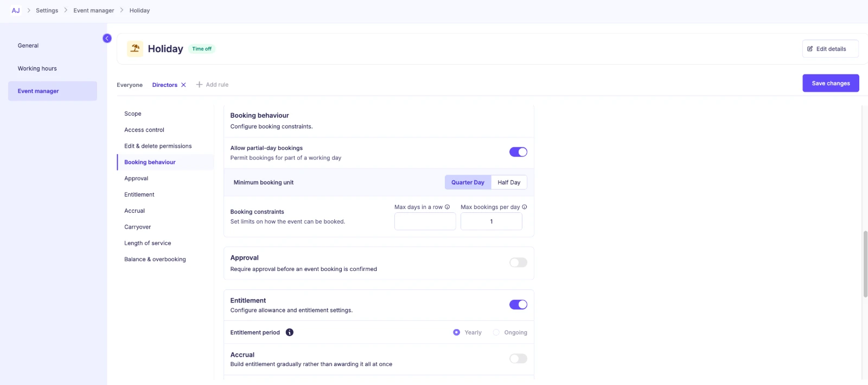The image size is (868, 385).
Task: Remove the Directors rule with X
Action: (183, 85)
